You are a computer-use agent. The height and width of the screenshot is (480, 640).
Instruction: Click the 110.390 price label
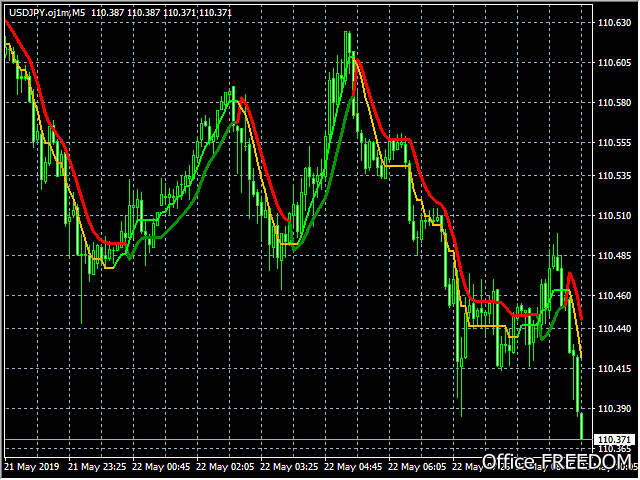point(614,409)
